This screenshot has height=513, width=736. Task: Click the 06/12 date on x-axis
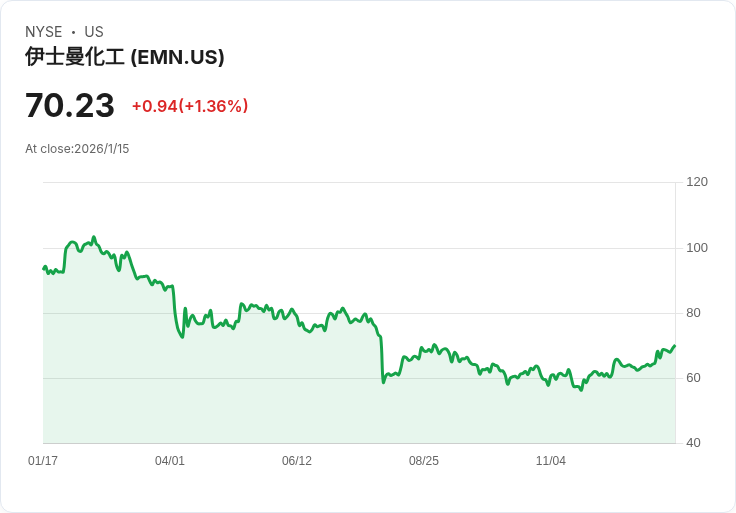click(x=297, y=461)
